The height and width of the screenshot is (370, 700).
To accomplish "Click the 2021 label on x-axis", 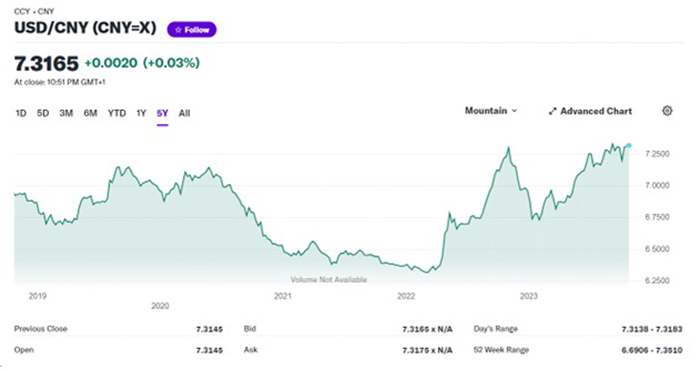I will pos(282,296).
